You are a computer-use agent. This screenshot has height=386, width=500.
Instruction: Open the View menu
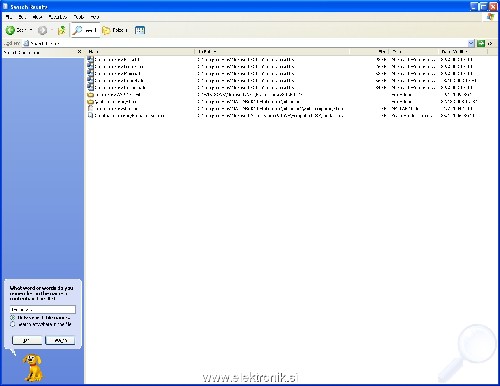click(x=37, y=17)
